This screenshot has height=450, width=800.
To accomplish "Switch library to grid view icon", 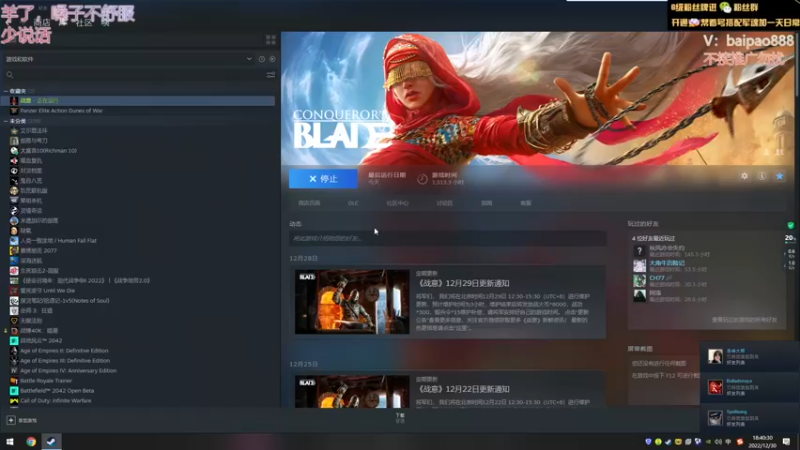I will (270, 40).
